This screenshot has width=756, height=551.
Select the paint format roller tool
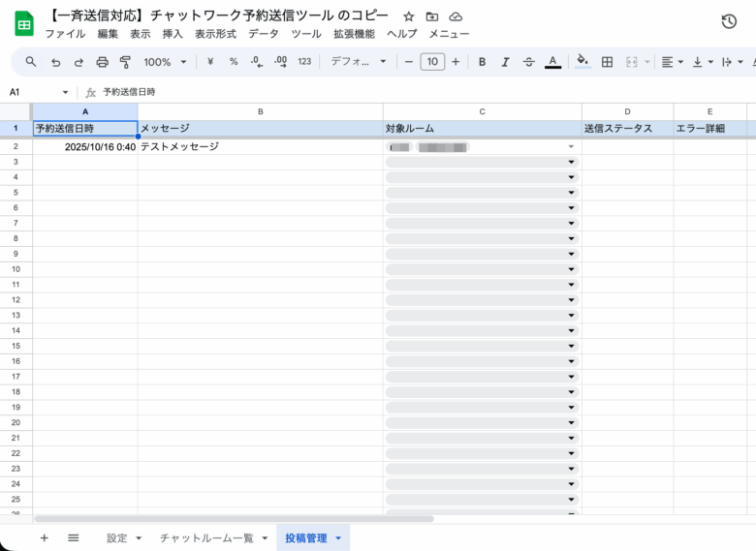[125, 62]
